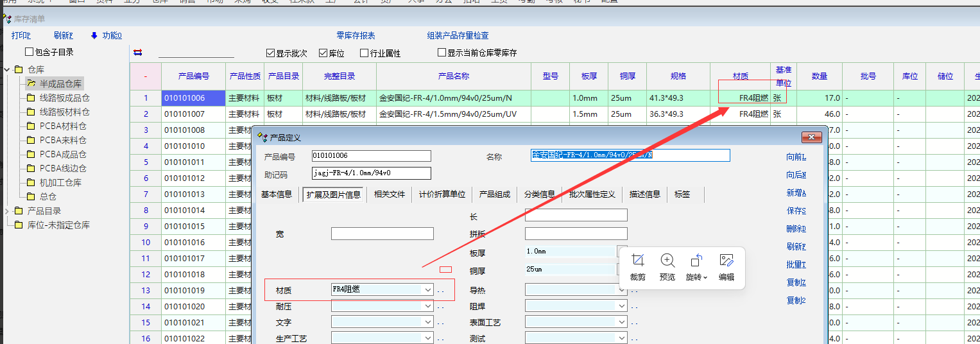Open the preview (预览) magnifier icon
Screen dimensions: 980x344
667,260
